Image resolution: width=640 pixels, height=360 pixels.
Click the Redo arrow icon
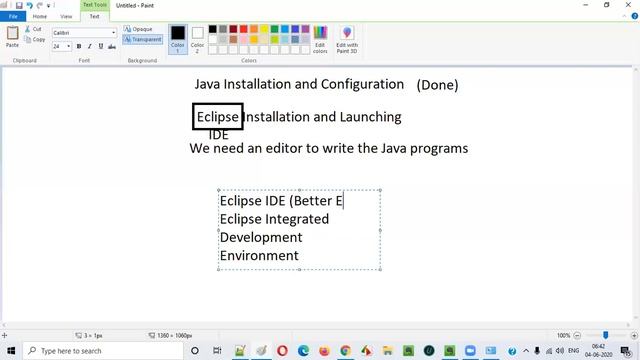pyautogui.click(x=40, y=5)
